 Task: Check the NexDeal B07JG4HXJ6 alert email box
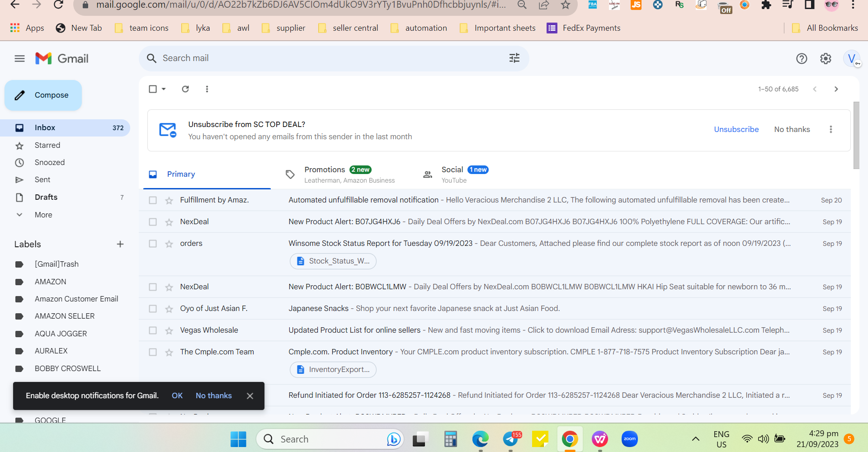(153, 222)
